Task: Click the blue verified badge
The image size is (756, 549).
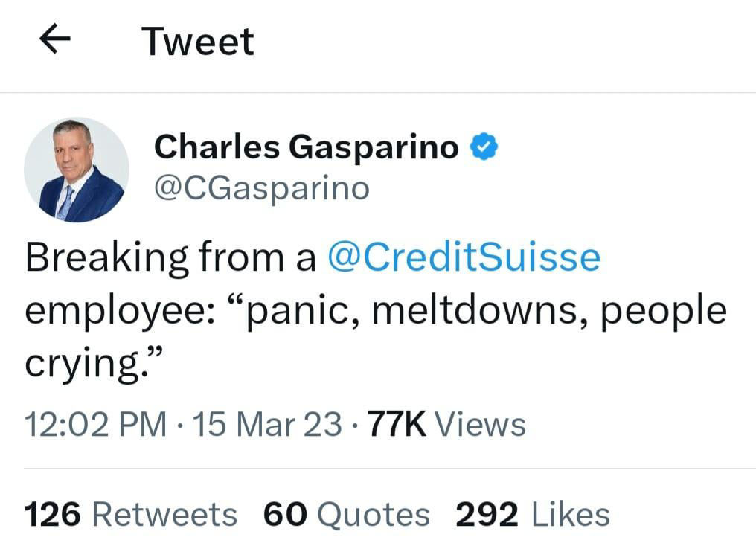Action: click(484, 147)
